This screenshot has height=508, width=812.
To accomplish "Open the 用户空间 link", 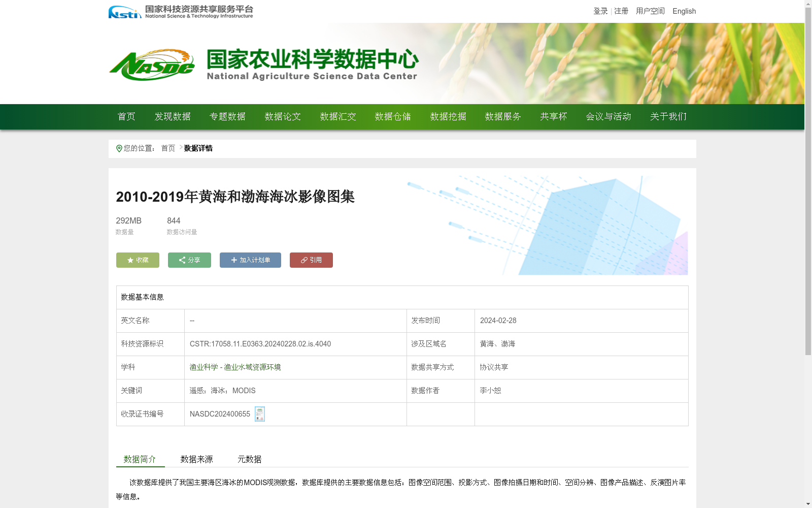I will (x=650, y=11).
